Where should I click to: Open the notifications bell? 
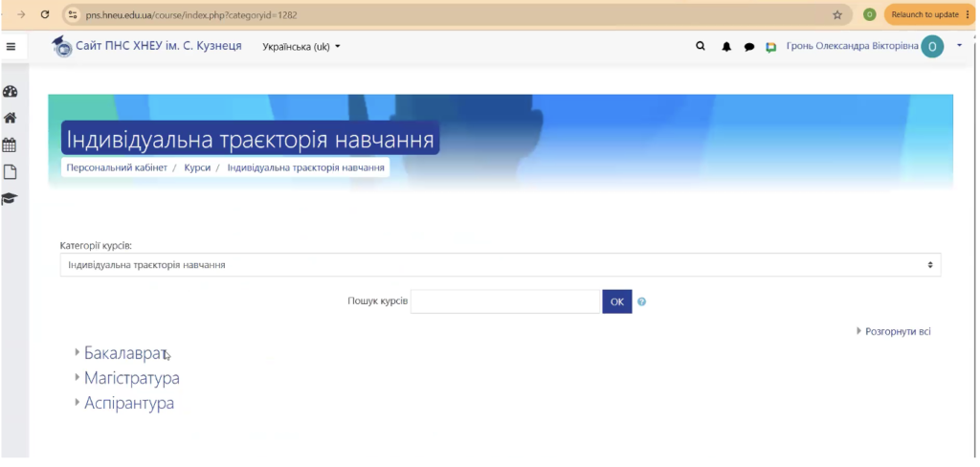tap(726, 47)
